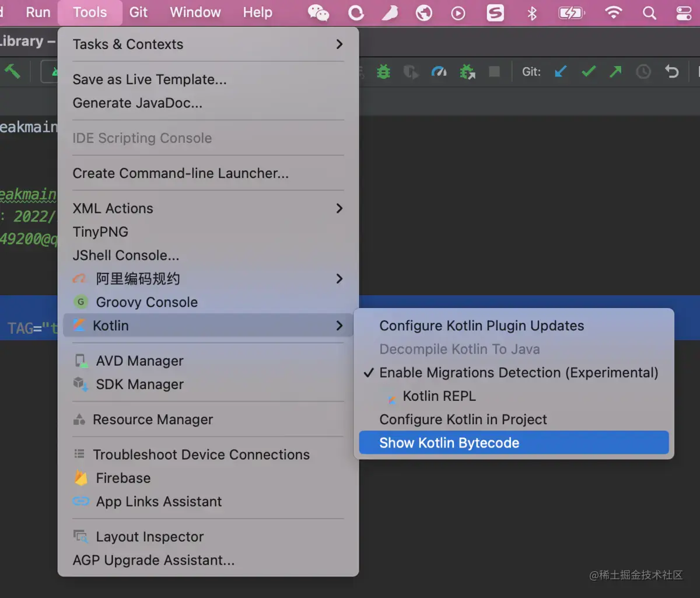Viewport: 700px width, 598px height.
Task: Click the green debug bug icon
Action: pyautogui.click(x=383, y=72)
